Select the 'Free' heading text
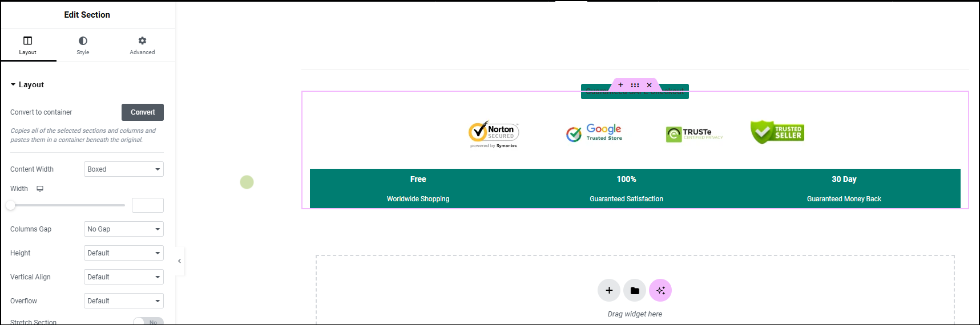Image resolution: width=980 pixels, height=325 pixels. [x=418, y=179]
